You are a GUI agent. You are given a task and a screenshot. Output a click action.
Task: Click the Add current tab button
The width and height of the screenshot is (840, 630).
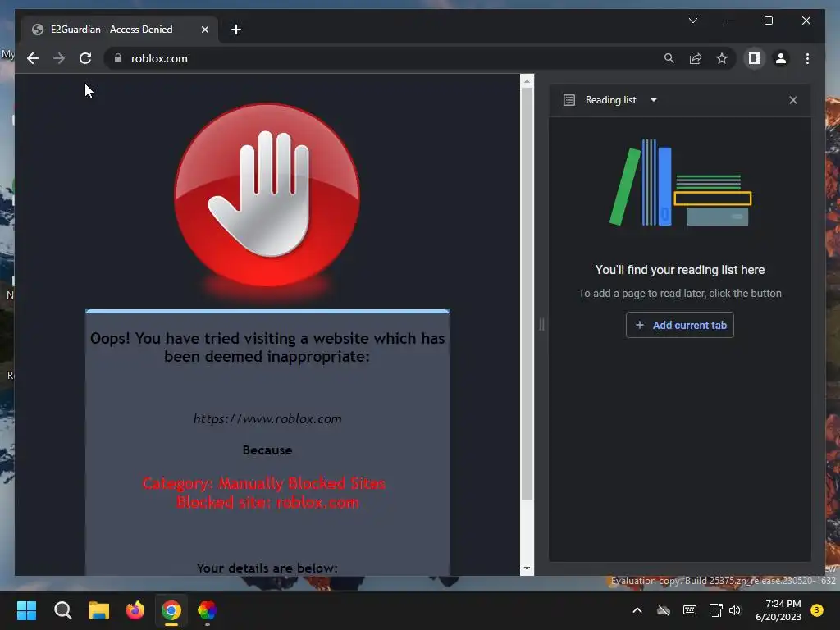[x=680, y=325]
